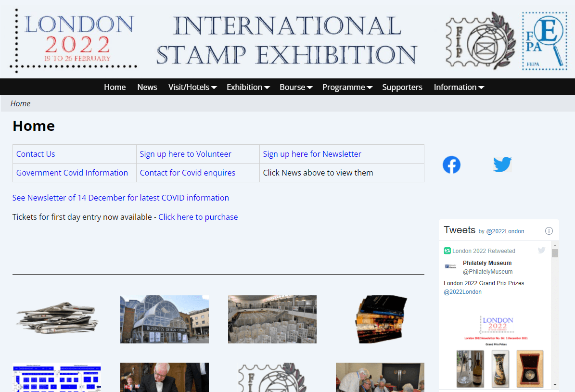Open the Programme dropdown menu
This screenshot has height=392, width=575.
(x=347, y=87)
